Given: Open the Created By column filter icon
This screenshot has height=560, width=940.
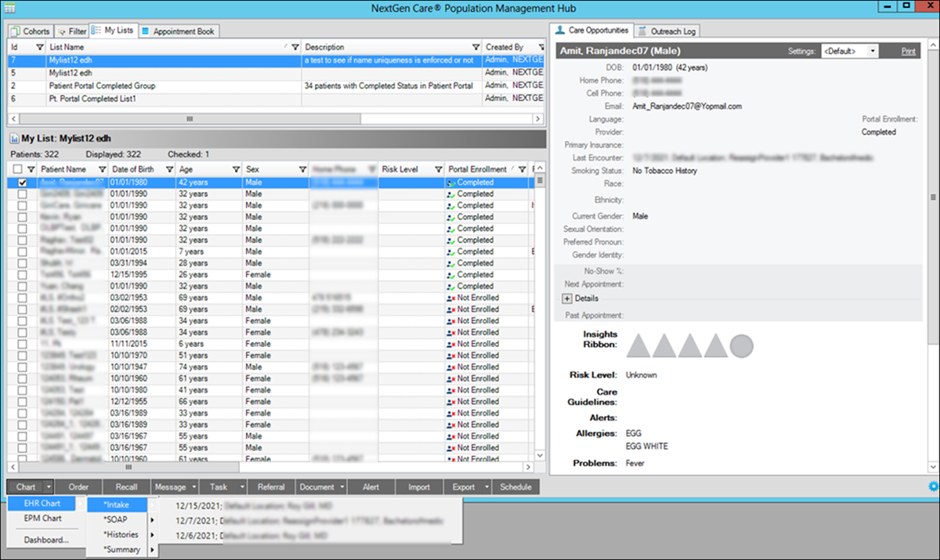Looking at the screenshot, I should click(540, 47).
